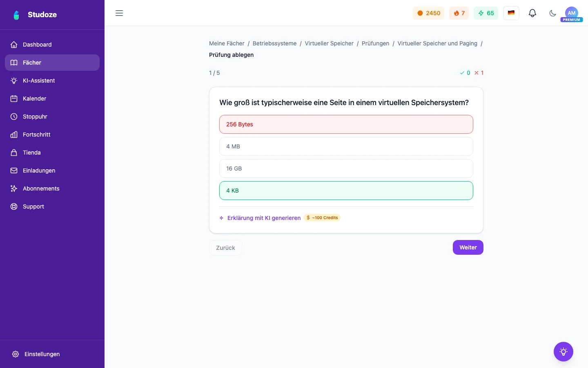Open the Dashboard home icon
588x368 pixels.
pos(14,45)
